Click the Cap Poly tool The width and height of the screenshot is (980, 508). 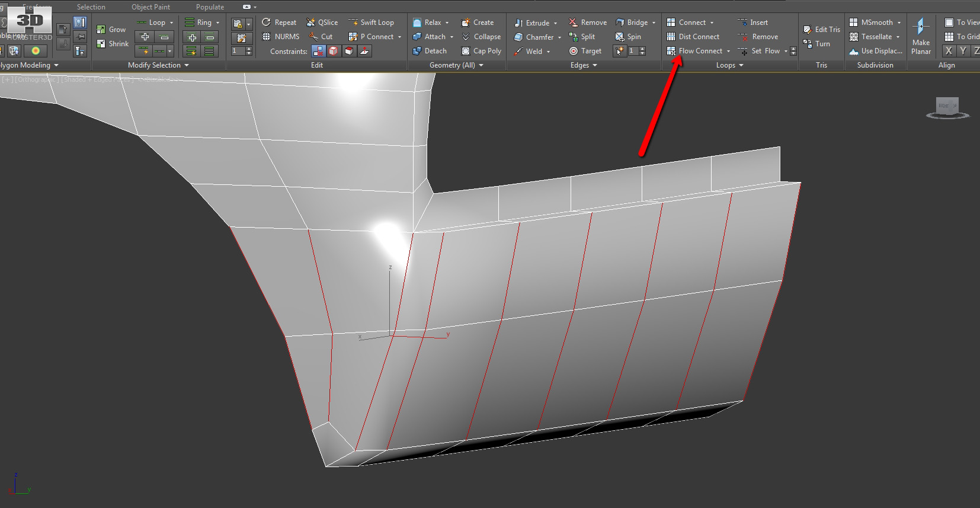click(481, 51)
